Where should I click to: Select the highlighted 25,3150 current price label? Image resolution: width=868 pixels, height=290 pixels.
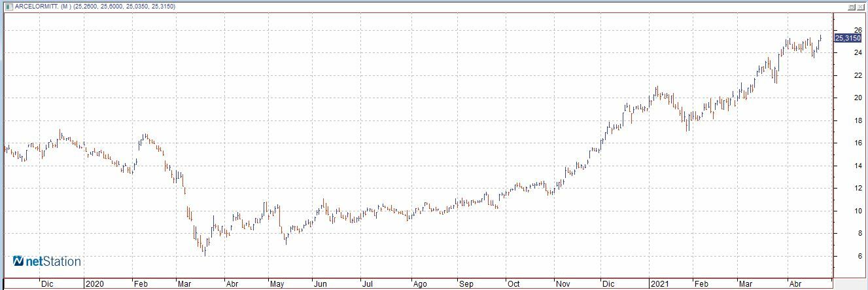pos(848,39)
